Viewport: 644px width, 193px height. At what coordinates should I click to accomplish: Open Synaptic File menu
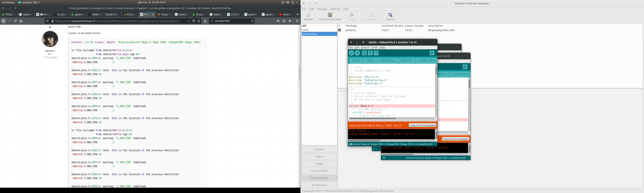coord(304,9)
